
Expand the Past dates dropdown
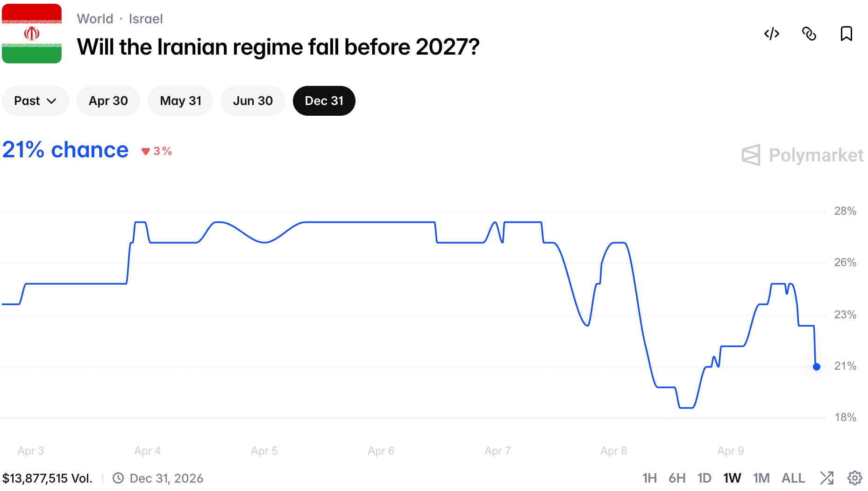tap(35, 101)
